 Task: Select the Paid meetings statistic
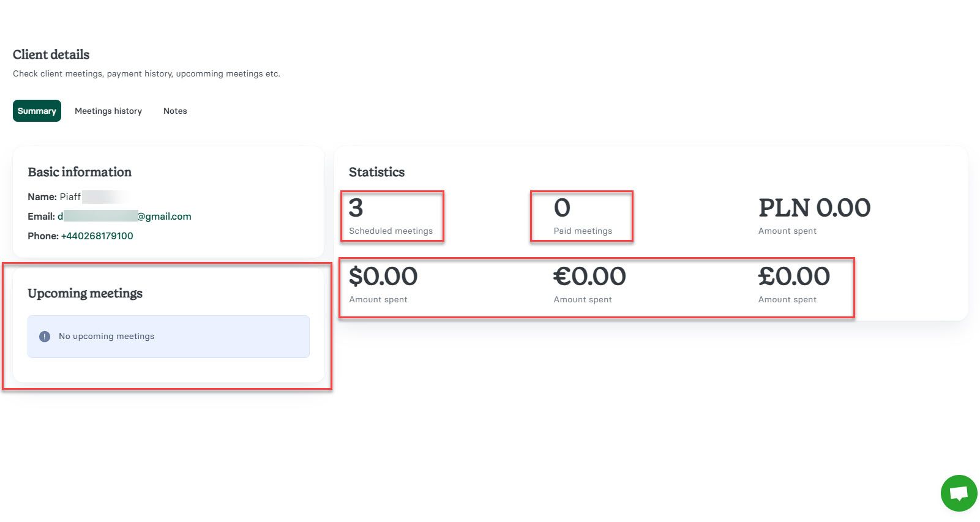580,215
